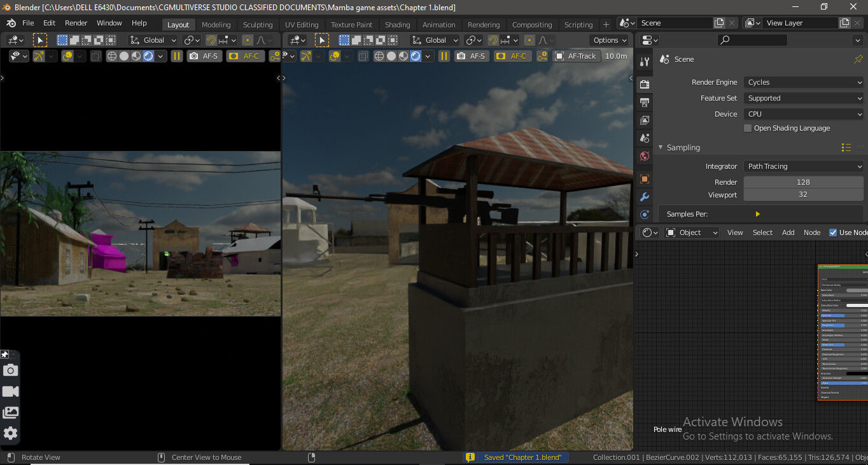Click the camera screenshot icon in left dock

click(10, 370)
